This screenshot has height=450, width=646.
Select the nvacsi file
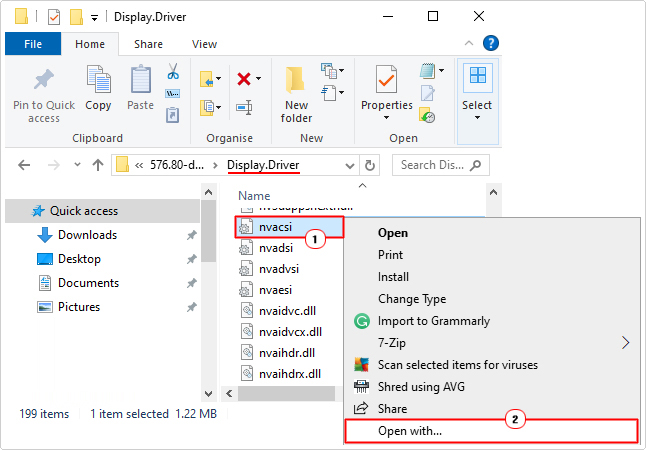[x=289, y=227]
